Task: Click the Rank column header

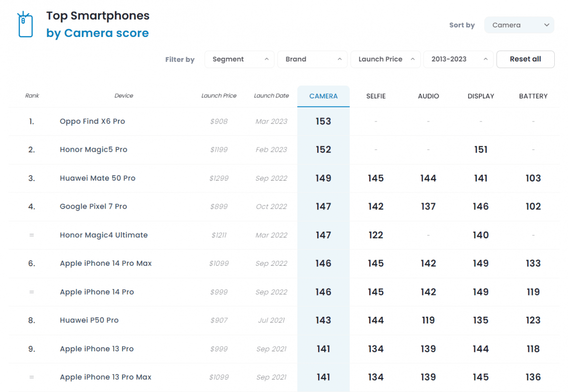Action: (32, 96)
